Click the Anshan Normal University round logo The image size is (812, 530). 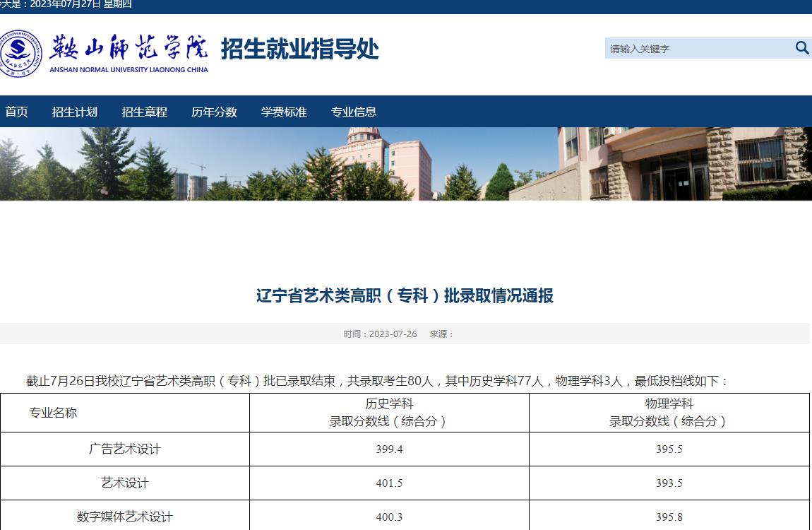(x=20, y=54)
